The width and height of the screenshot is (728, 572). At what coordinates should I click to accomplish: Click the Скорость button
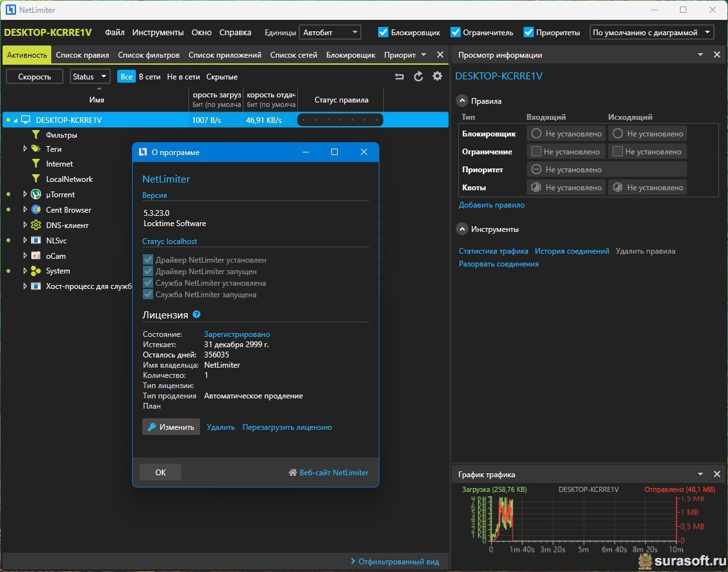tap(35, 77)
